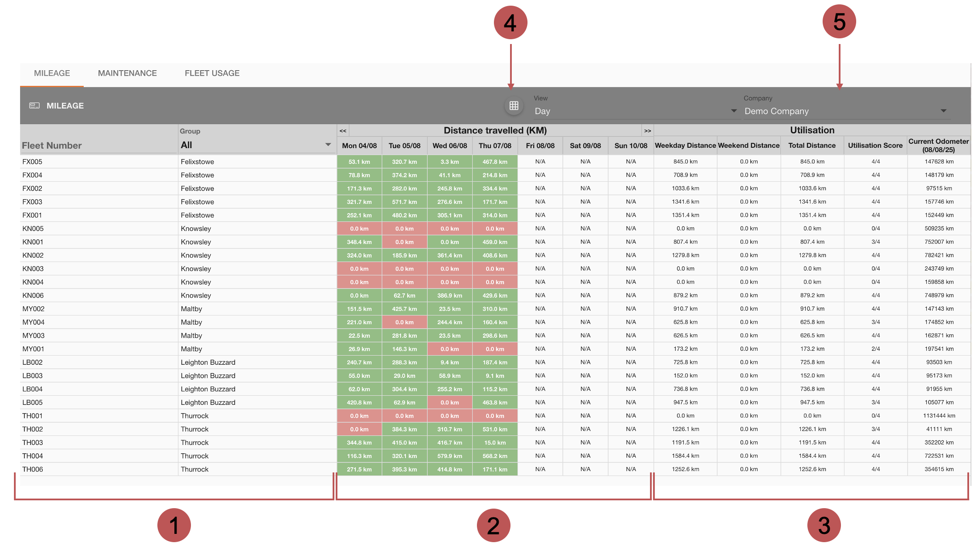The height and width of the screenshot is (550, 980).
Task: Go to previous week with << arrow
Action: pyautogui.click(x=343, y=131)
